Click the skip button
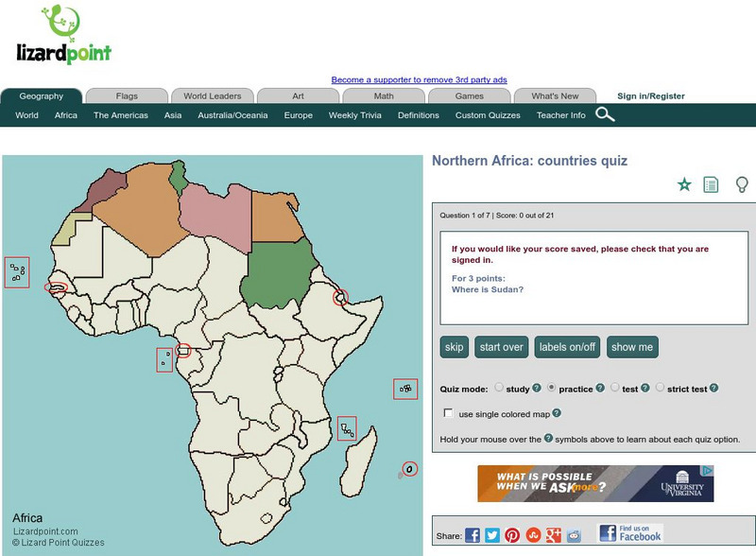756x556 pixels. coord(455,347)
